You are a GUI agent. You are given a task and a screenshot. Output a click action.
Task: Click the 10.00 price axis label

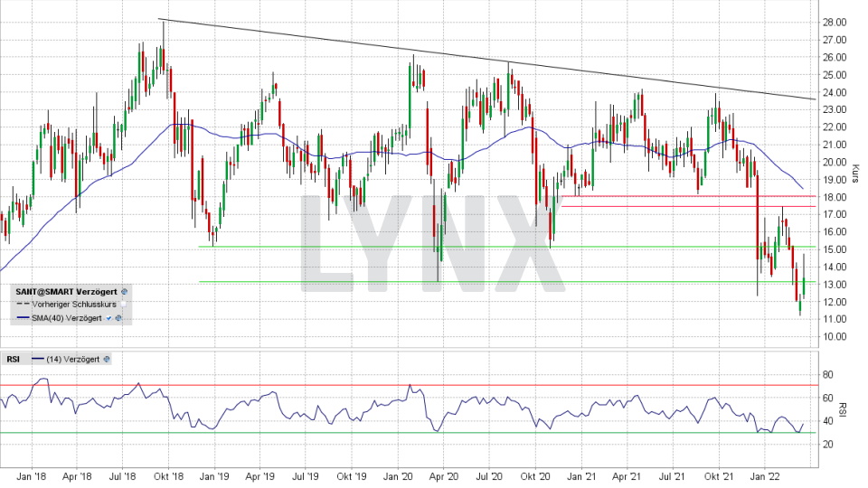pos(835,336)
